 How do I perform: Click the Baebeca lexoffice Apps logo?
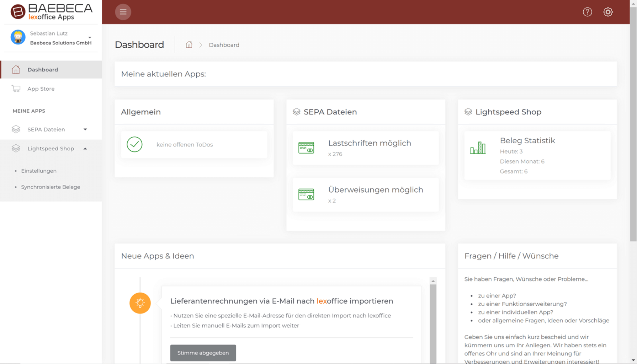[51, 12]
